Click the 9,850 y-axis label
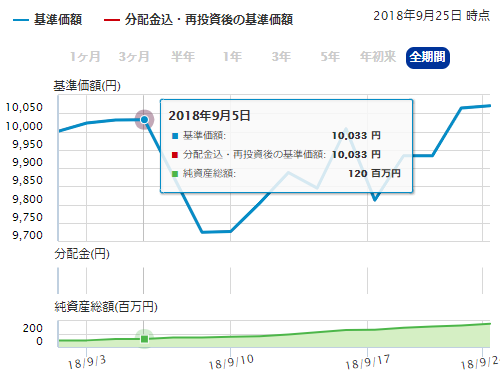The width and height of the screenshot is (502, 378). [x=28, y=180]
